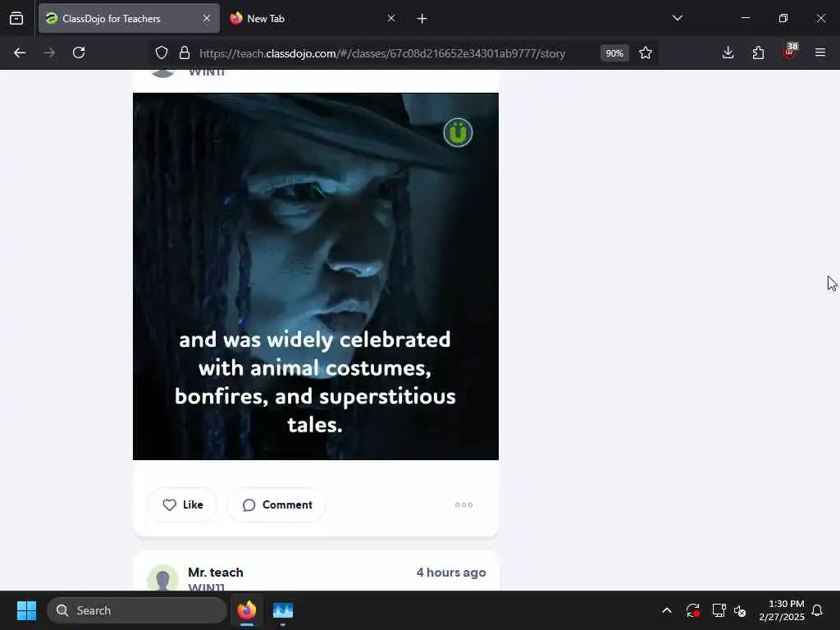This screenshot has height=630, width=840.
Task: Click the 4 hours ago timestamp
Action: point(451,572)
